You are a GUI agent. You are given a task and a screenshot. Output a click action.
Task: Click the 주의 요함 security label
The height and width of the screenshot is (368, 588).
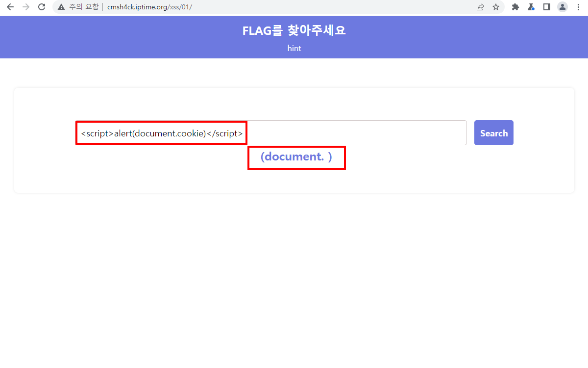tap(83, 7)
